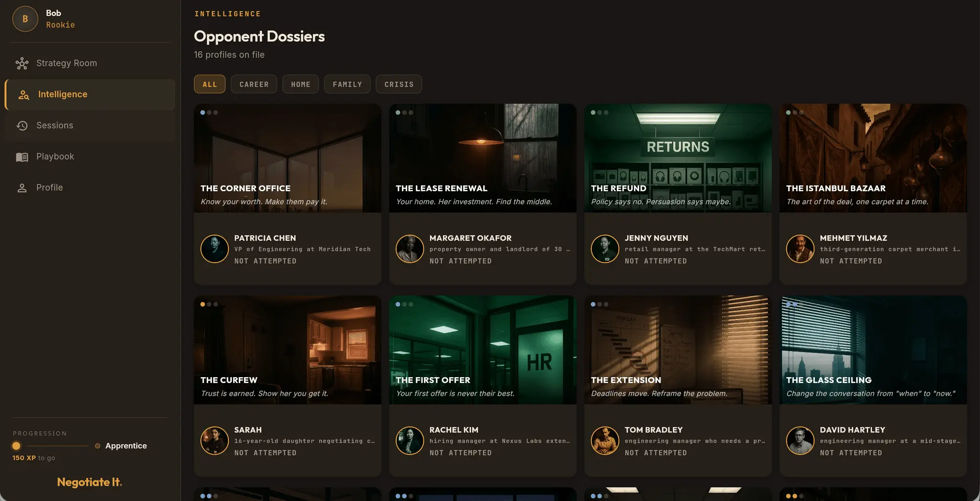Click the '150 XP to go' text
Viewport: 980px width, 501px height.
[x=33, y=458]
